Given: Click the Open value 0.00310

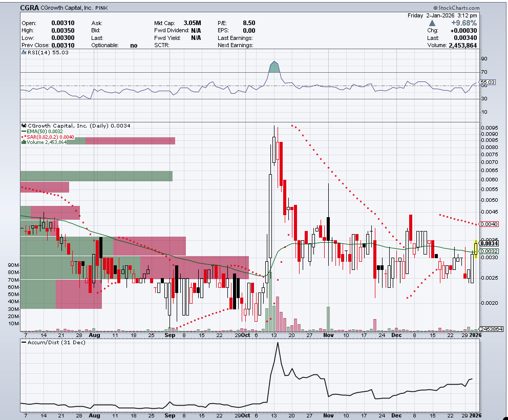Looking at the screenshot, I should (63, 23).
